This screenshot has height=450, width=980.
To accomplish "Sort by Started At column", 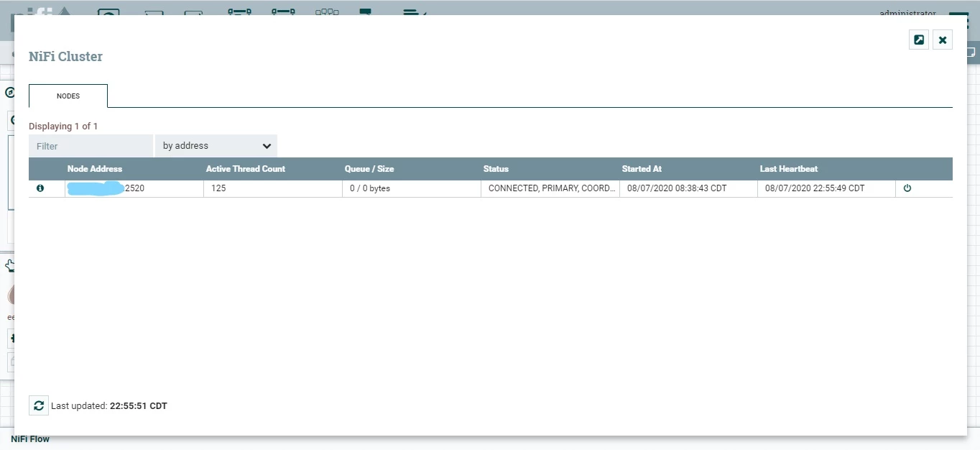I will pyautogui.click(x=642, y=169).
